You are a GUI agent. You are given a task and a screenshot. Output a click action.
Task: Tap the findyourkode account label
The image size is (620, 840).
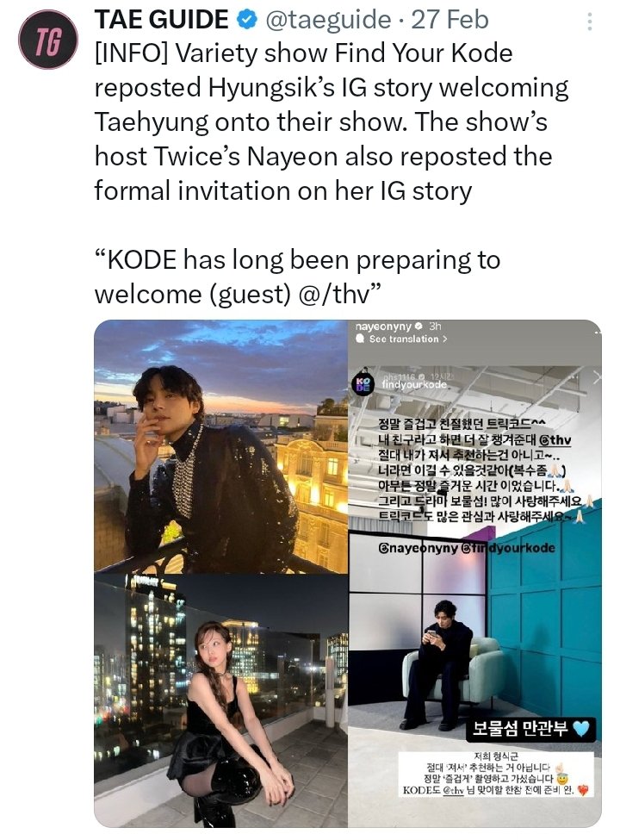(414, 384)
